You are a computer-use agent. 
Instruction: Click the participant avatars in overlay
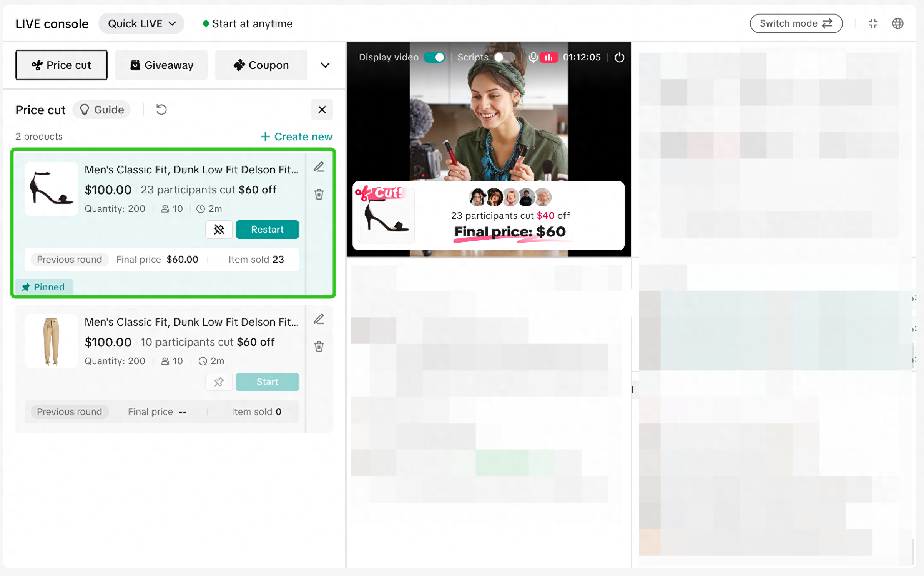pos(510,197)
